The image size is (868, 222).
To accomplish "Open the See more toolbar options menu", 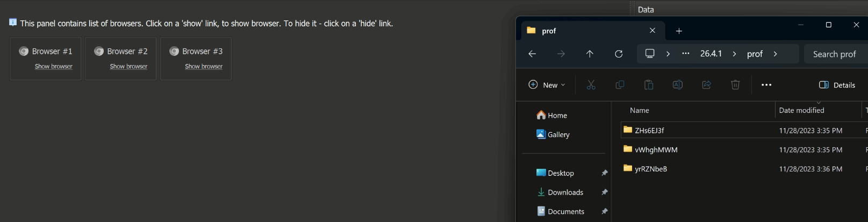I will tap(766, 85).
